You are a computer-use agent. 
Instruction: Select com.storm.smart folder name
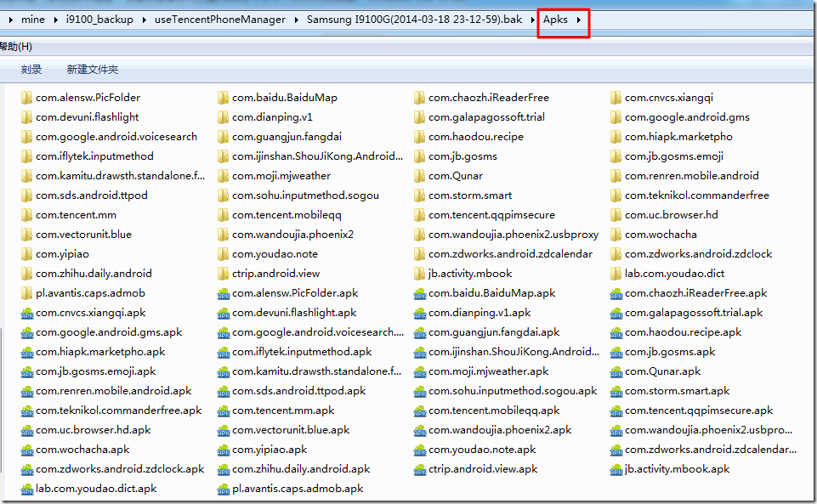[x=470, y=195]
